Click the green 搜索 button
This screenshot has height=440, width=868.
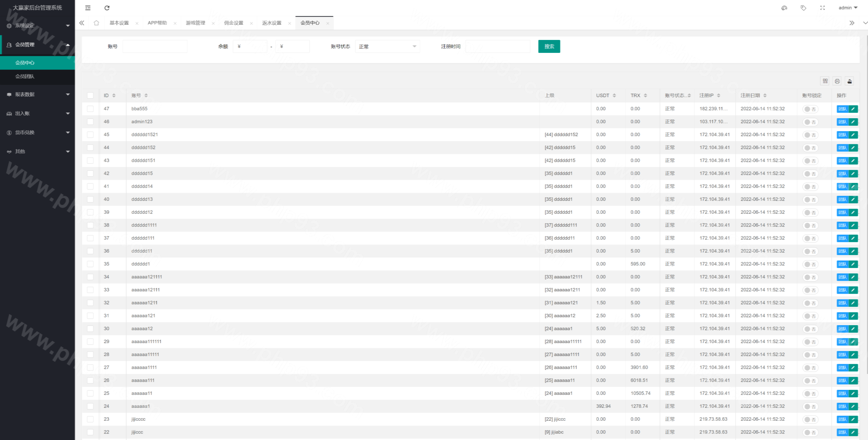click(x=549, y=46)
